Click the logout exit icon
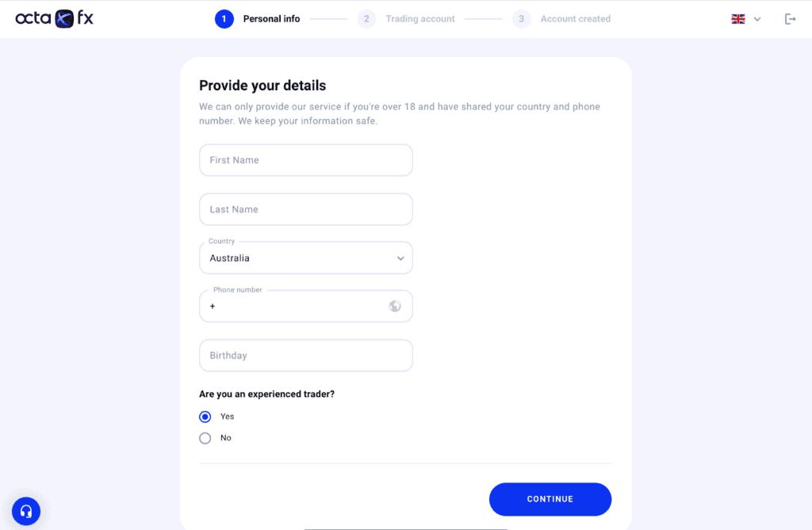Image resolution: width=812 pixels, height=530 pixels. coord(790,19)
